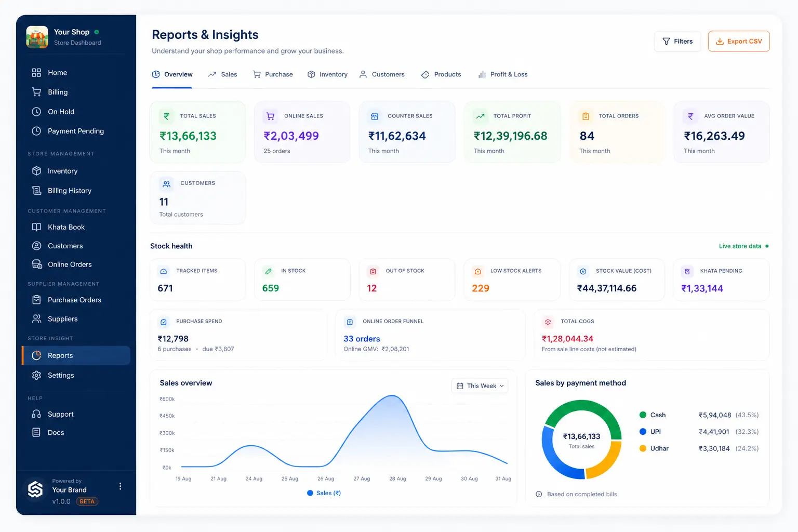Click the Online Orders storefront icon
Screen dimensions: 798x532
click(x=36, y=264)
